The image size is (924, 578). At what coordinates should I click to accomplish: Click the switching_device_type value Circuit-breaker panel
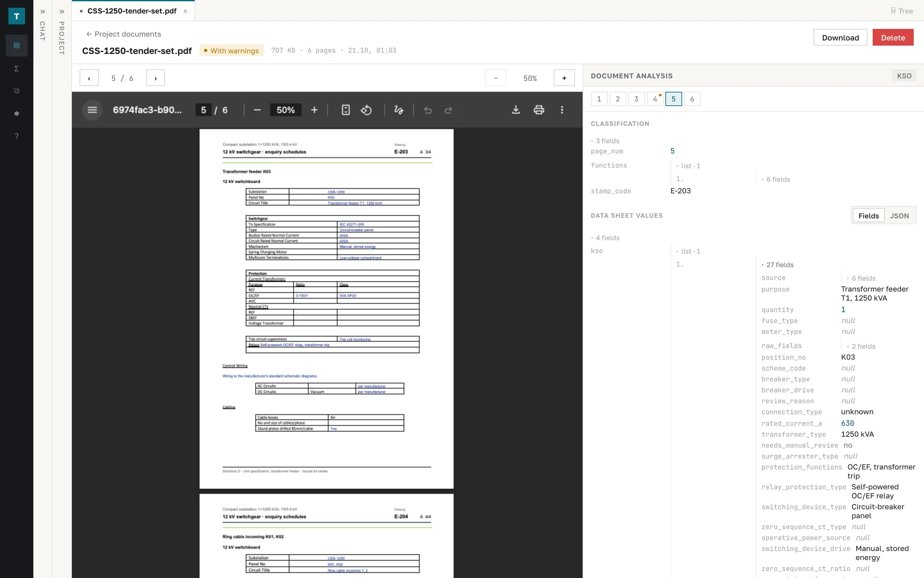coord(878,511)
